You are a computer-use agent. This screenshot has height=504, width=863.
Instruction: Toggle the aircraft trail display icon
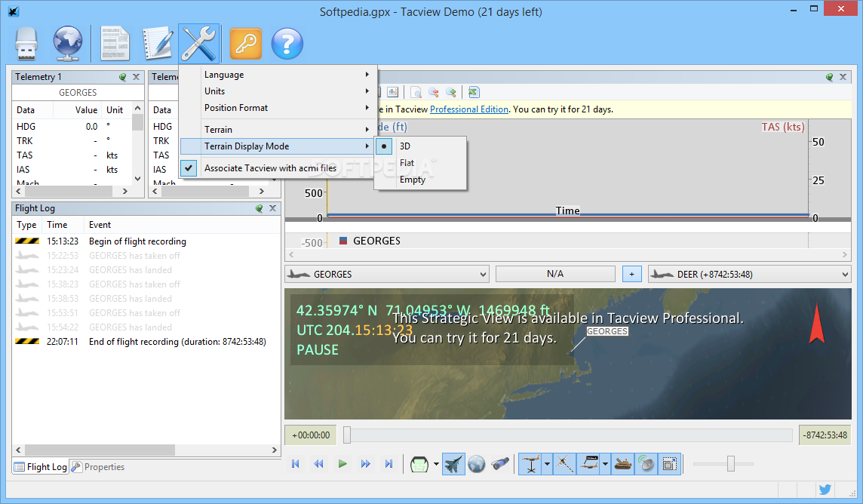pos(565,464)
